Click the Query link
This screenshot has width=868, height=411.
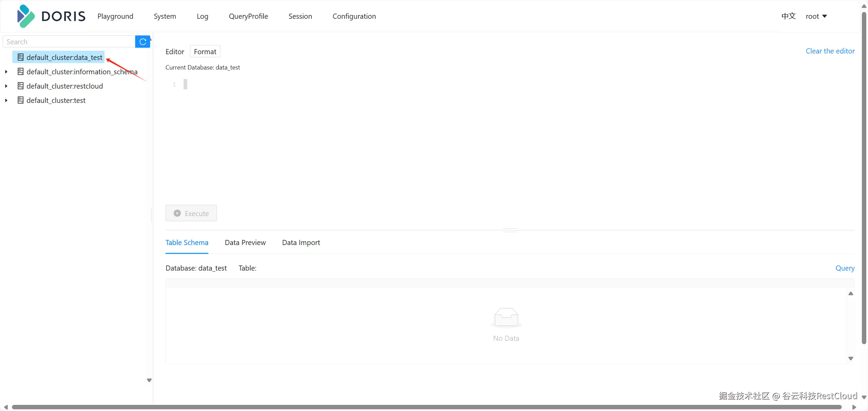845,268
